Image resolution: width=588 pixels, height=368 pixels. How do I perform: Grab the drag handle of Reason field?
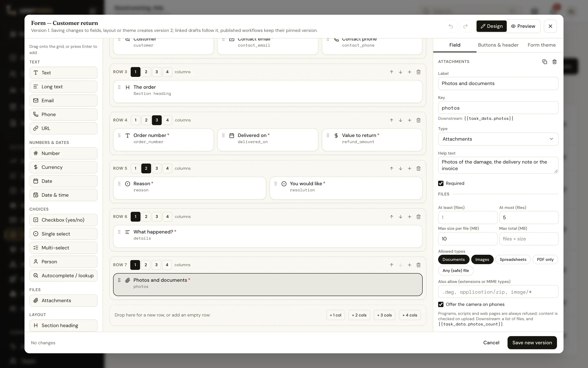119,184
